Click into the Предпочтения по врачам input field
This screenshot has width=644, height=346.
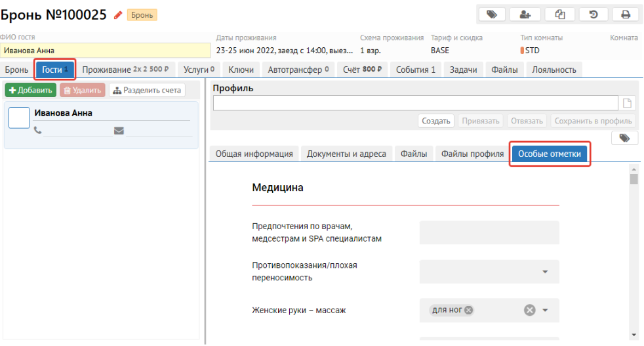(489, 233)
